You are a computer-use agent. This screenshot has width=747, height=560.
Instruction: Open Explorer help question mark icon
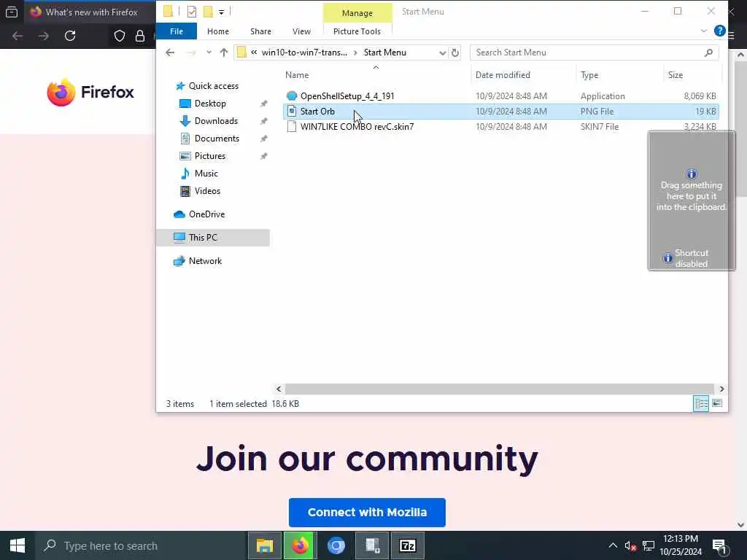point(719,31)
